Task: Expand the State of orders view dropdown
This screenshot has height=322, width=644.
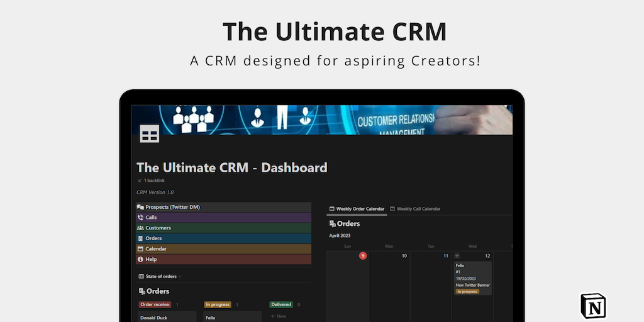Action: [160, 277]
